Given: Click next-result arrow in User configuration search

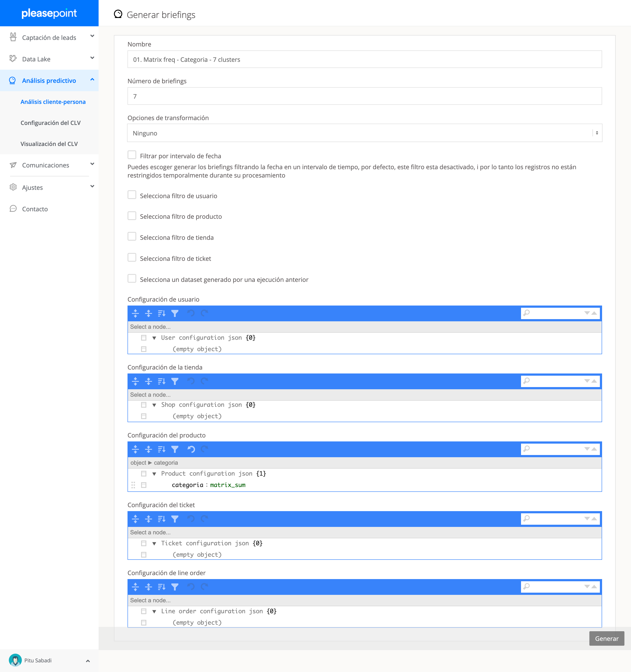Looking at the screenshot, I should pyautogui.click(x=587, y=313).
